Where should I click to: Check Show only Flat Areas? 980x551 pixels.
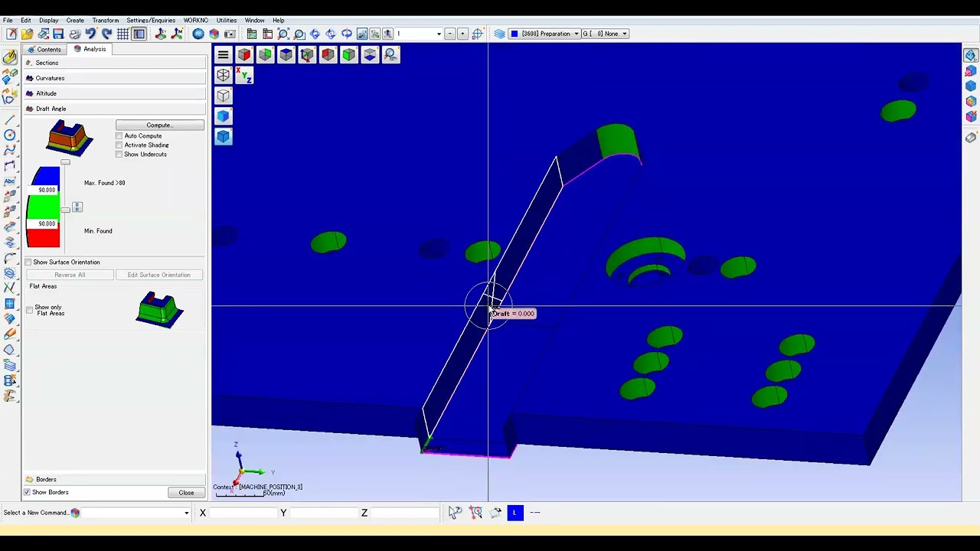click(x=30, y=310)
